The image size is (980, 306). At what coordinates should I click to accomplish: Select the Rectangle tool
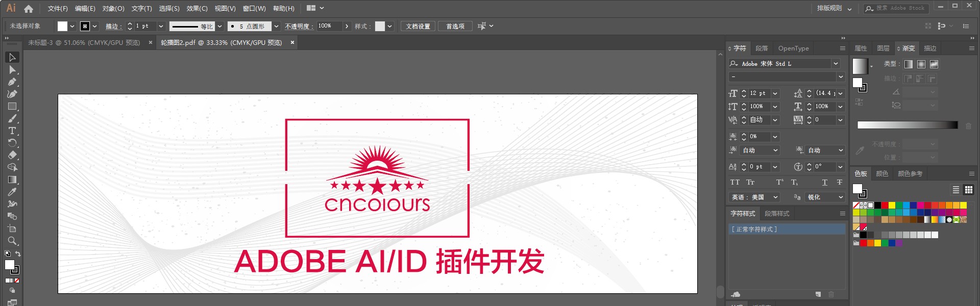coord(12,107)
